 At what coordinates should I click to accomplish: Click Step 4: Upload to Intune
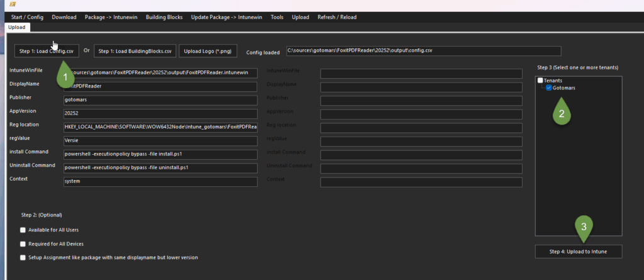pyautogui.click(x=579, y=252)
